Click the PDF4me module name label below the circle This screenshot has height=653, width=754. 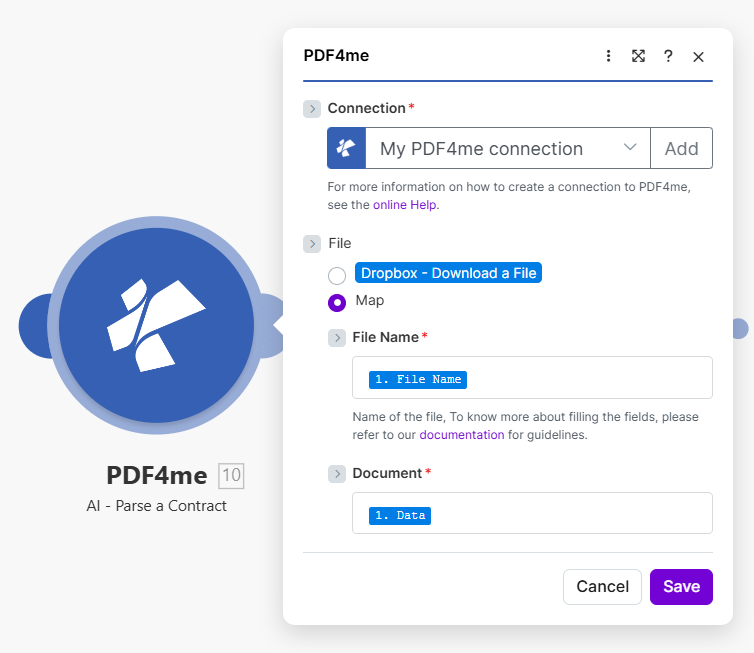tap(157, 476)
